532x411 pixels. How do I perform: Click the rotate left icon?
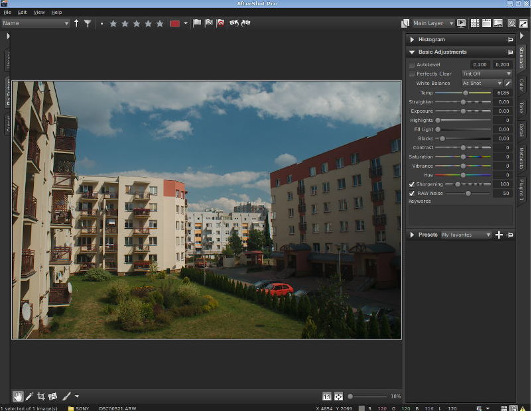pos(233,23)
